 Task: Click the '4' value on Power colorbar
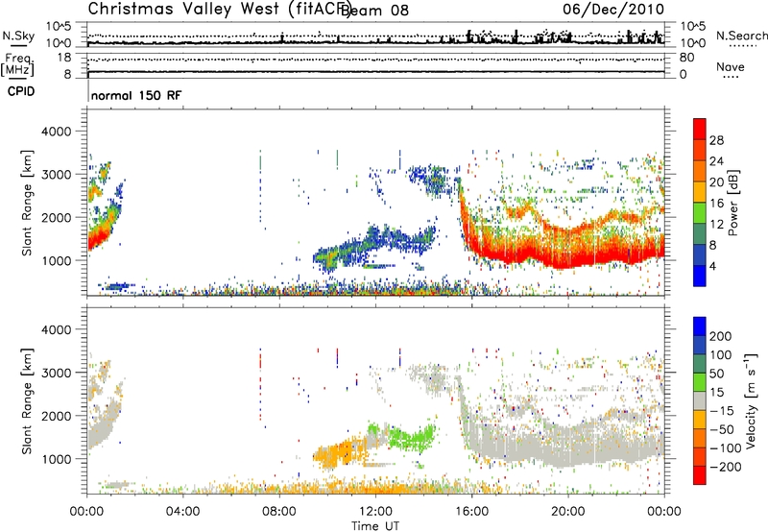(x=712, y=267)
